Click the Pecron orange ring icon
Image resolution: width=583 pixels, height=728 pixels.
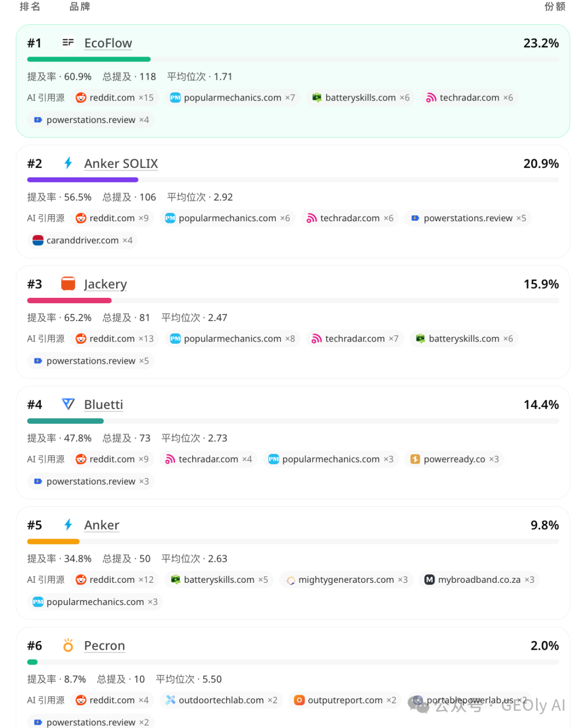click(68, 645)
